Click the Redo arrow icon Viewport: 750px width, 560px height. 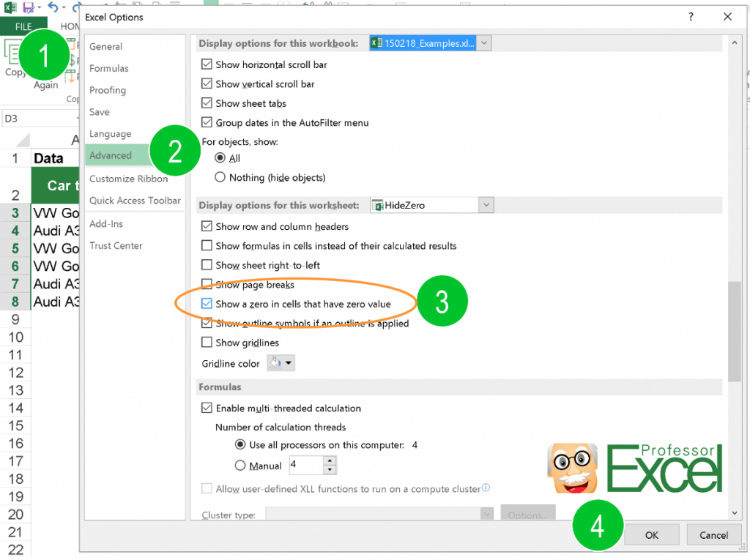(x=76, y=7)
